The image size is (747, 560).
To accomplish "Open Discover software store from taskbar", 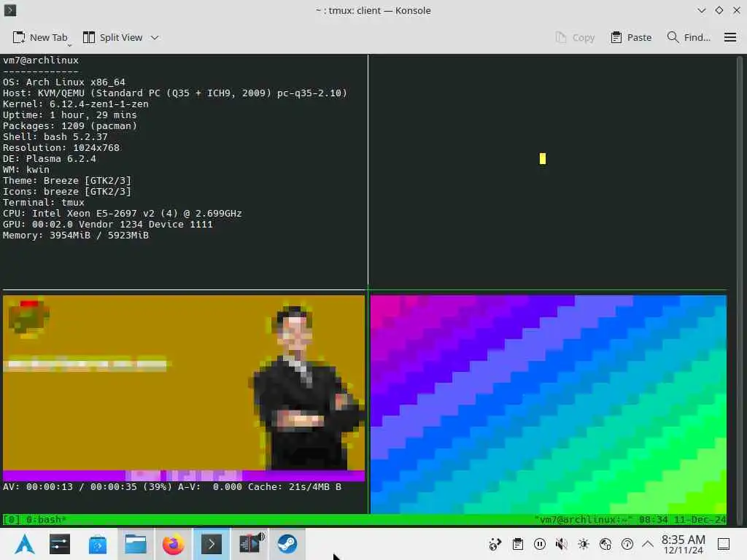I will point(98,544).
